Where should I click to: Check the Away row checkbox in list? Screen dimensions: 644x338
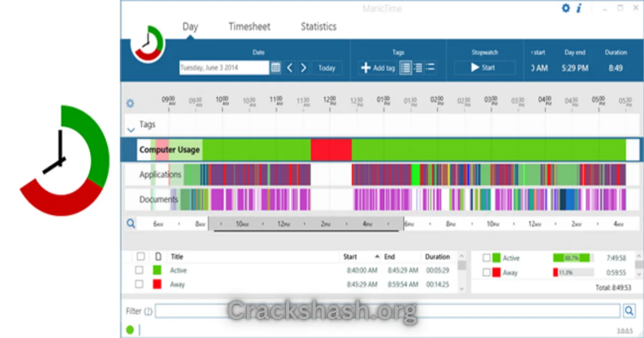pyautogui.click(x=139, y=284)
